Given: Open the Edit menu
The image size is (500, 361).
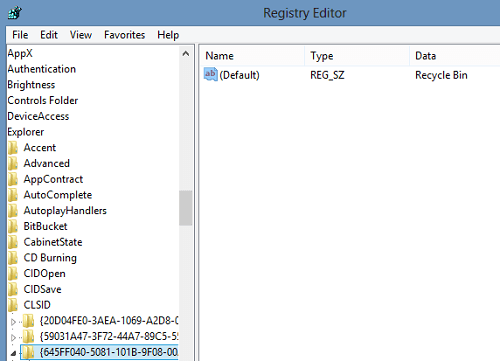Looking at the screenshot, I should pos(49,35).
